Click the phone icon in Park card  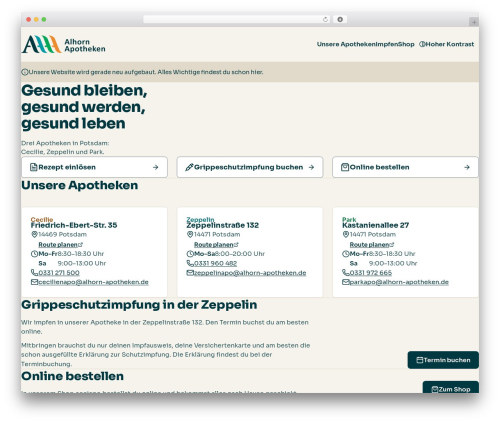(346, 273)
